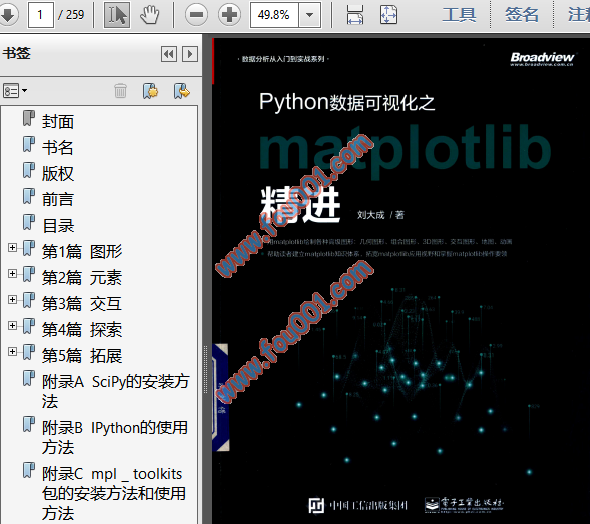This screenshot has width=590, height=524.
Task: Expand the 第3篇 交互 bookmark node
Action: 12,299
